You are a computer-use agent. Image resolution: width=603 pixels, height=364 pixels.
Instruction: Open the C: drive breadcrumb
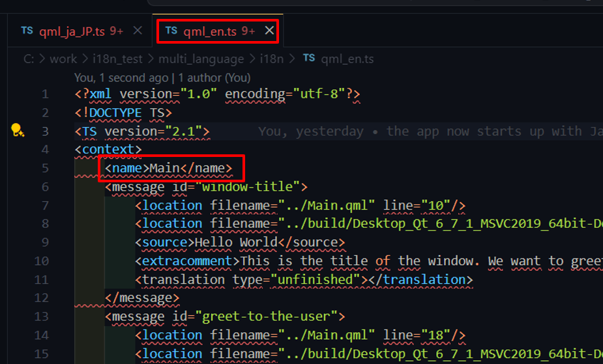point(29,59)
